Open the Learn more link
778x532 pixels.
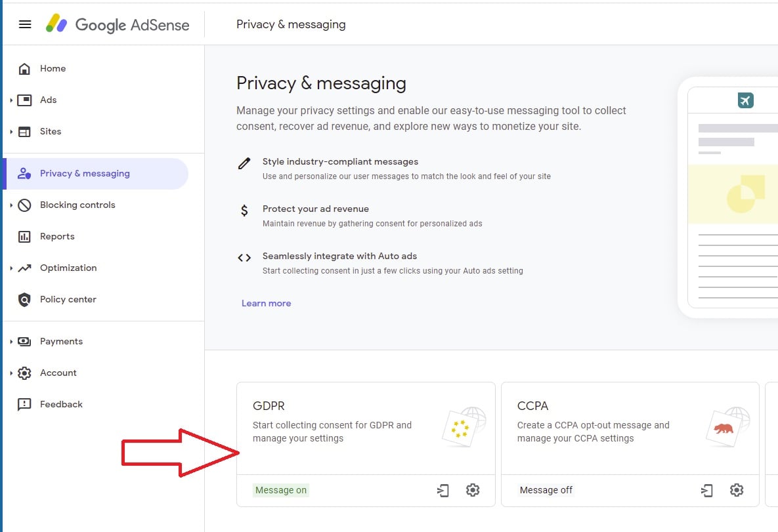tap(266, 303)
